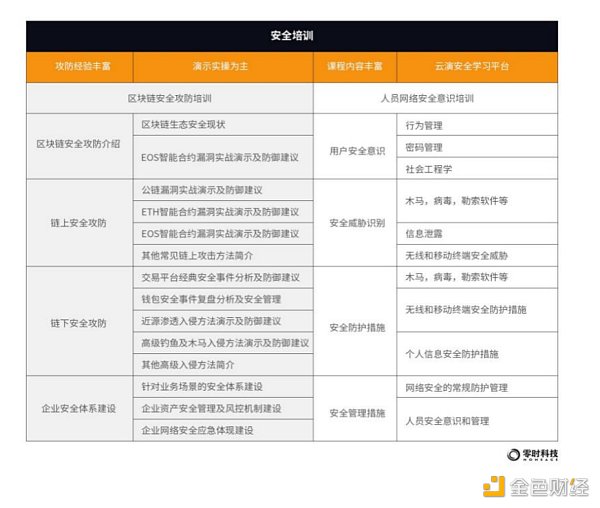Screen dimensions: 600x508
Task: Select the 链下安全攻防 category cell
Action: coord(78,321)
